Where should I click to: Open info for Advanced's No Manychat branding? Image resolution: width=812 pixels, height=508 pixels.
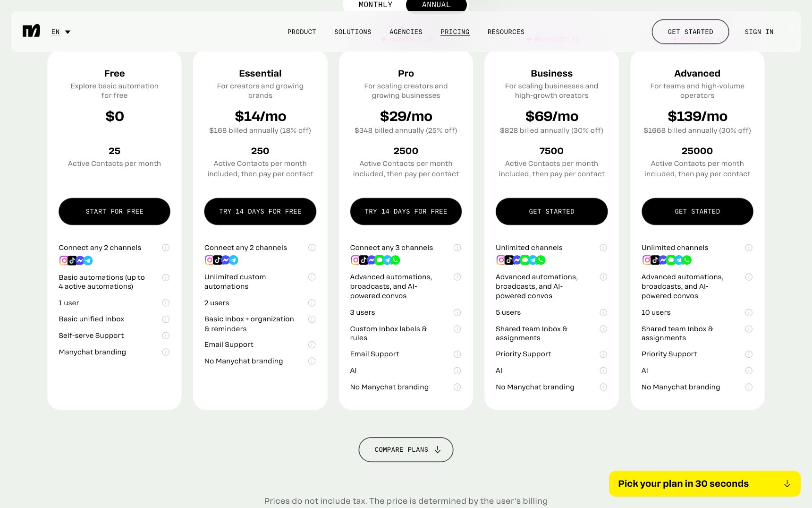[x=749, y=387]
